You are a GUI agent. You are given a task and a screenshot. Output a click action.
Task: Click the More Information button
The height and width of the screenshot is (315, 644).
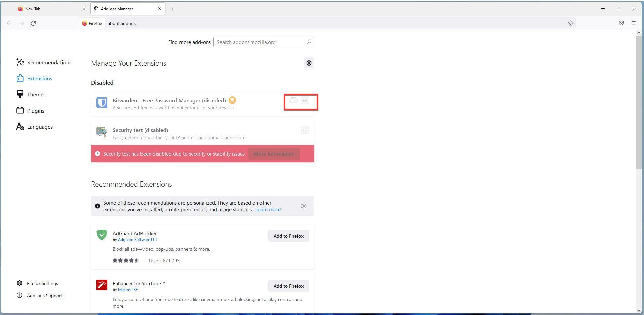(x=274, y=154)
